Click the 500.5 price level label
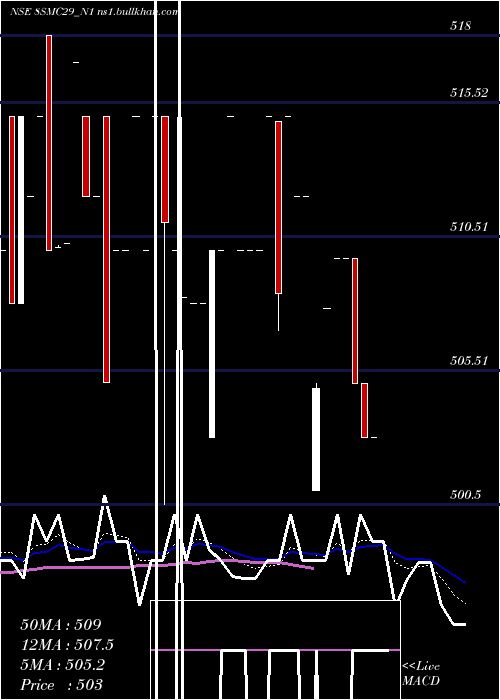 click(465, 494)
